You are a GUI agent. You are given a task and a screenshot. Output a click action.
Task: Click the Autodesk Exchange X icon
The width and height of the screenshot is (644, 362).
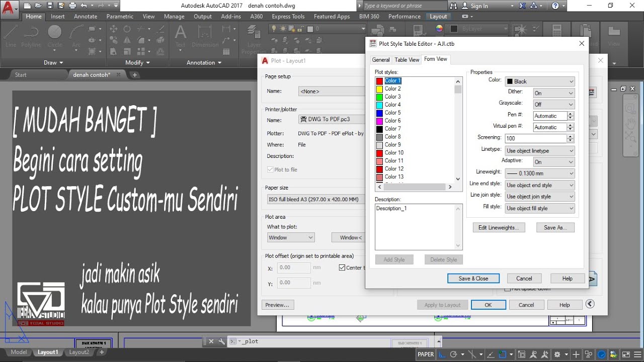click(x=522, y=6)
